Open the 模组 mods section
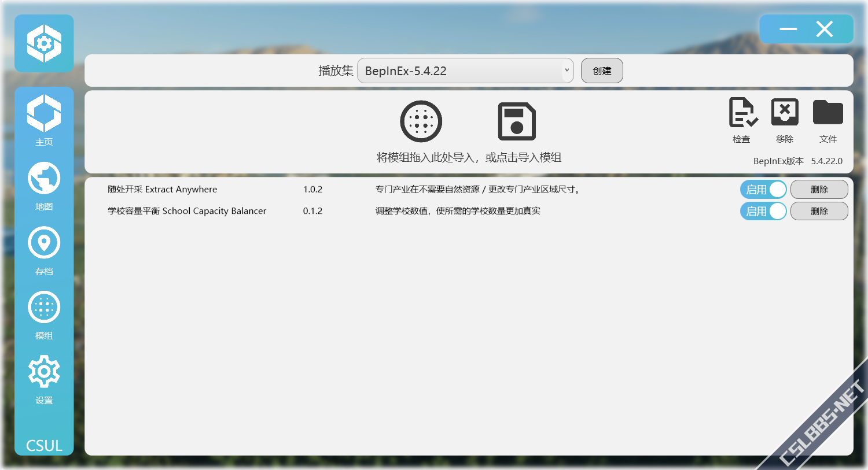This screenshot has height=470, width=868. tap(44, 314)
